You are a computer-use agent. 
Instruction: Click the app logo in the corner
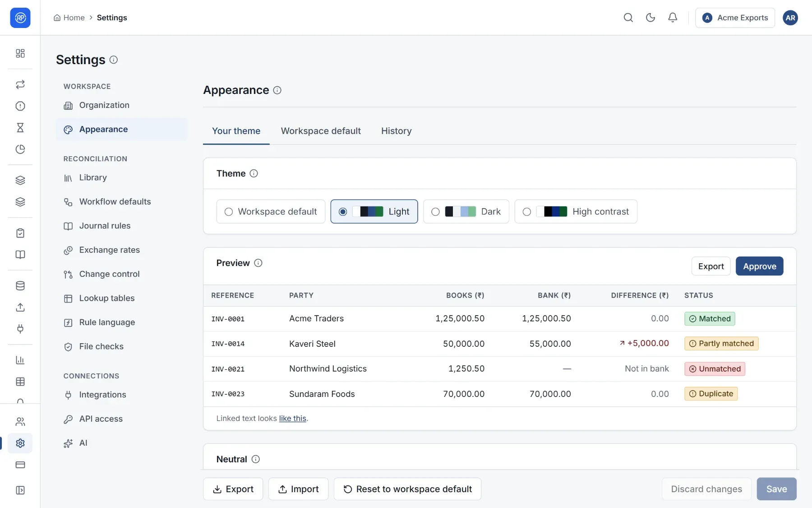(x=20, y=18)
